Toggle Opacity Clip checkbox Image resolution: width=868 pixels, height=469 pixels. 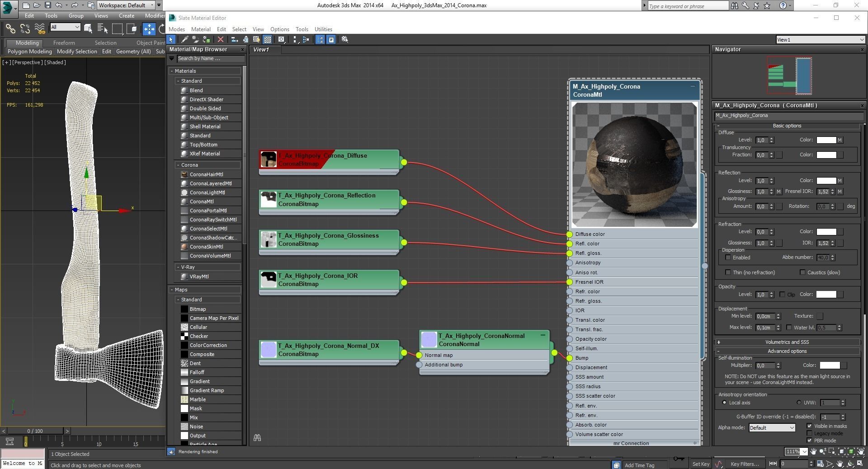click(x=782, y=295)
